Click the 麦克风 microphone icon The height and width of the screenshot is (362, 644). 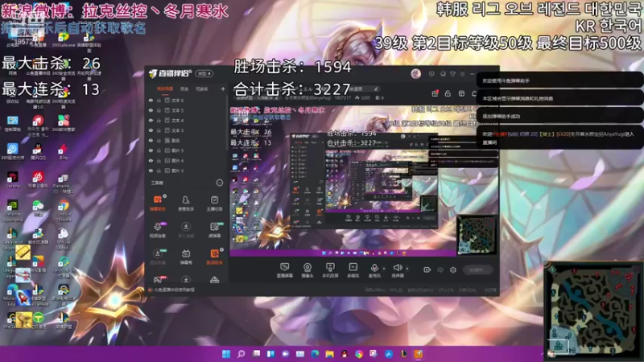tap(374, 268)
